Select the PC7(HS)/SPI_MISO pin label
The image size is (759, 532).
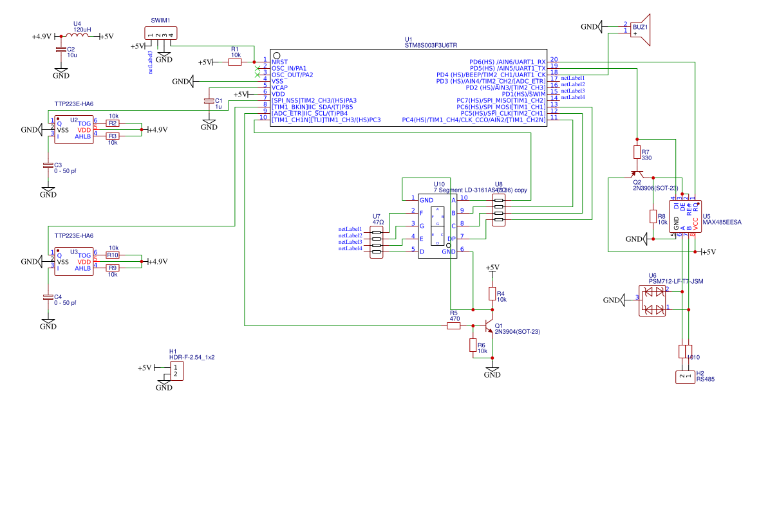[501, 100]
